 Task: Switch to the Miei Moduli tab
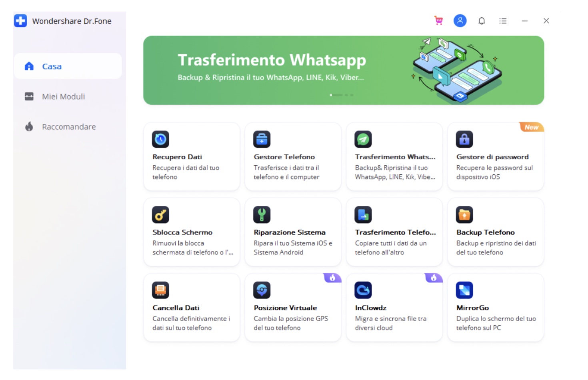pyautogui.click(x=63, y=96)
